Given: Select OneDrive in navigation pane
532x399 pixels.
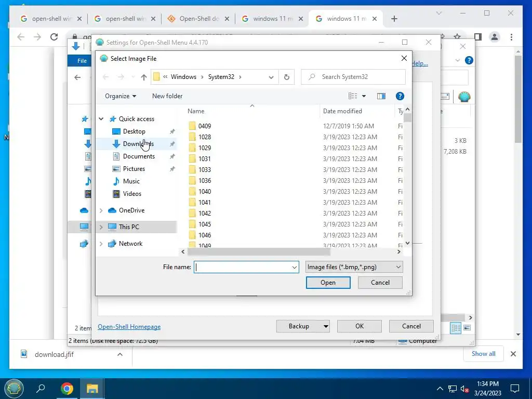Looking at the screenshot, I should point(131,210).
